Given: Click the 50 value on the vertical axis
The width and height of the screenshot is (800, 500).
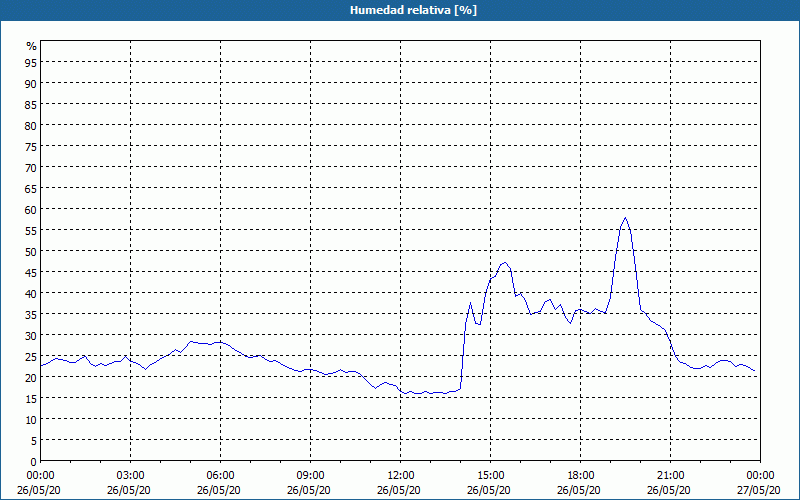Looking at the screenshot, I should click(x=31, y=251).
